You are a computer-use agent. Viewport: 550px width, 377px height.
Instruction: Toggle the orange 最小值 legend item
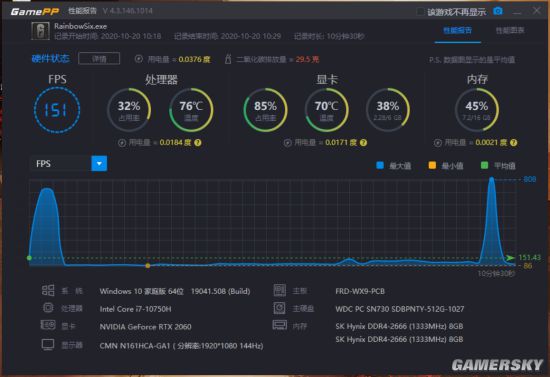coord(446,166)
